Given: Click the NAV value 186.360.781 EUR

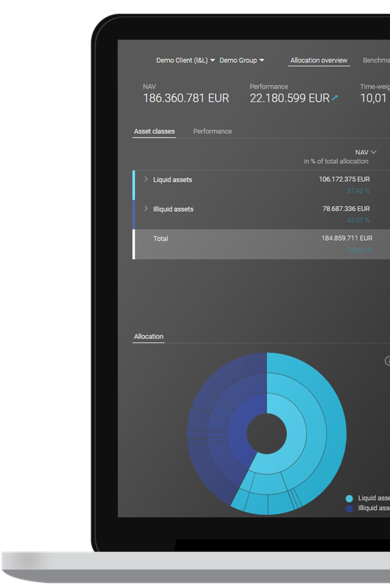Looking at the screenshot, I should coord(186,98).
